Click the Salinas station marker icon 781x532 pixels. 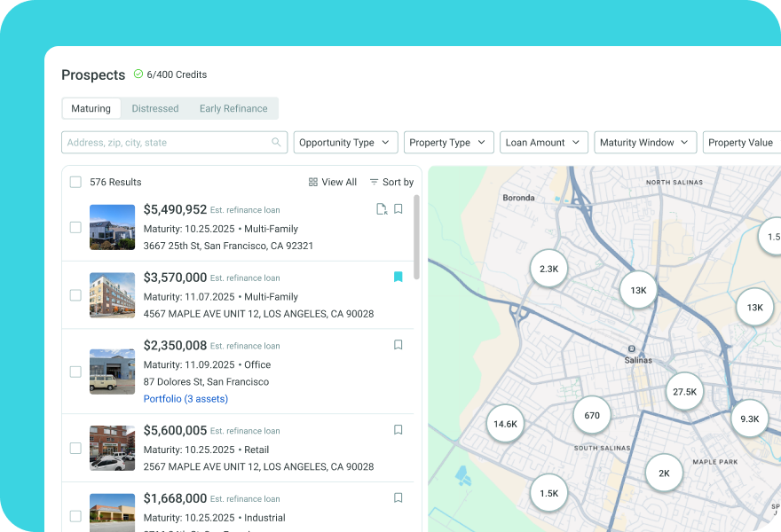[632, 348]
